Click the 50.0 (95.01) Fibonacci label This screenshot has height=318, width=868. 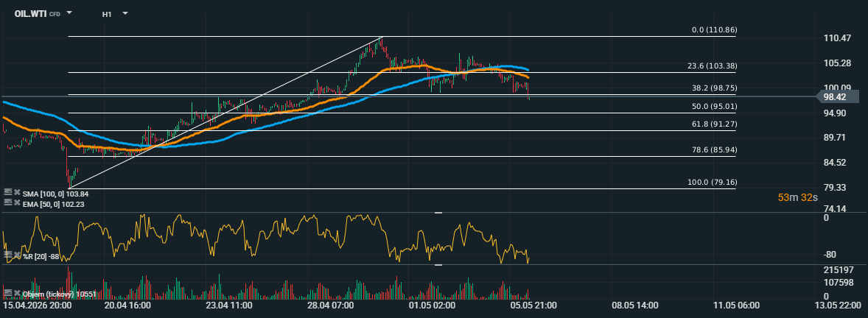click(714, 106)
